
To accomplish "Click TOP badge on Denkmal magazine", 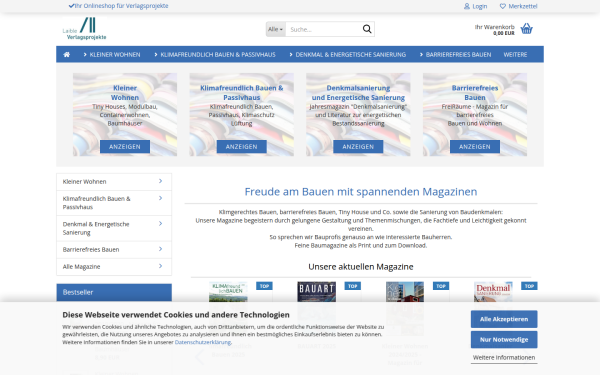I will coord(529,286).
